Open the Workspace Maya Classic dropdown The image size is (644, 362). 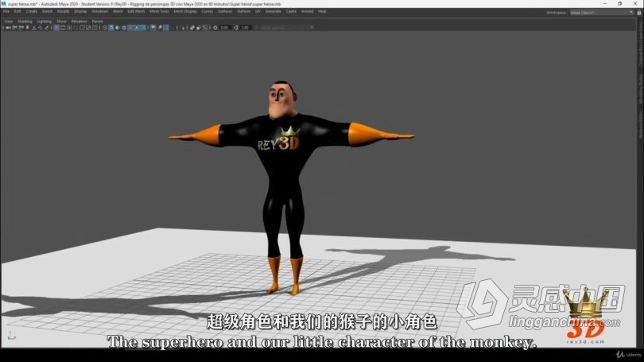(x=597, y=12)
